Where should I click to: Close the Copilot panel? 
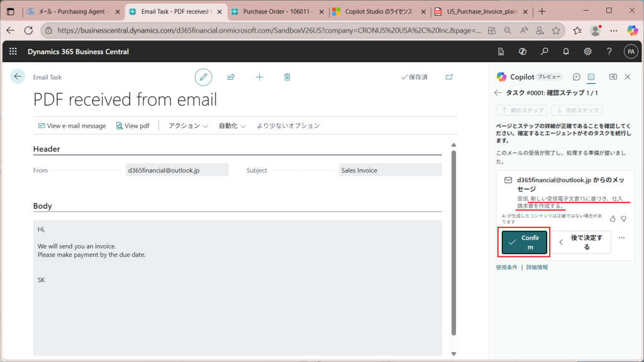point(628,77)
